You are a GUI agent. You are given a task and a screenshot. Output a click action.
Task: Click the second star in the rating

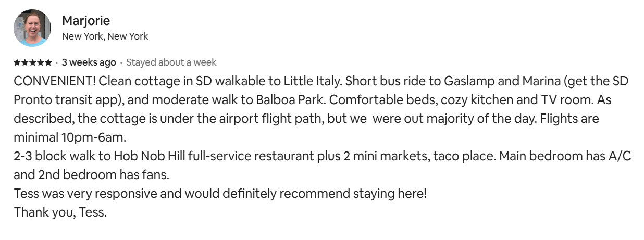click(x=25, y=62)
